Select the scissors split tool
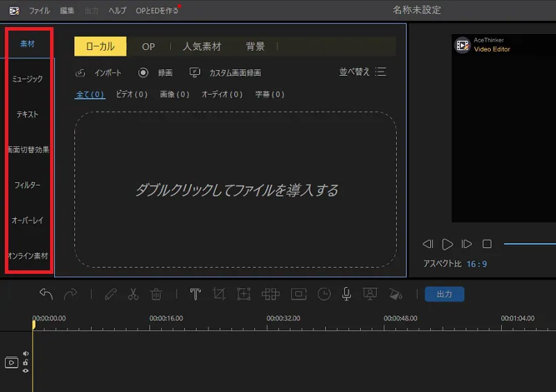Image resolution: width=556 pixels, height=392 pixels. click(133, 294)
